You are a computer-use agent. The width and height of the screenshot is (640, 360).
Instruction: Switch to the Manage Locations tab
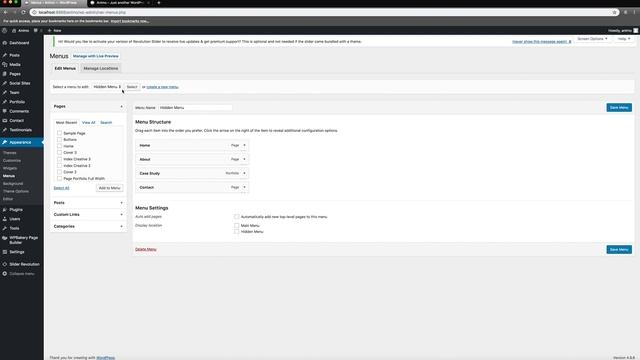(x=101, y=69)
